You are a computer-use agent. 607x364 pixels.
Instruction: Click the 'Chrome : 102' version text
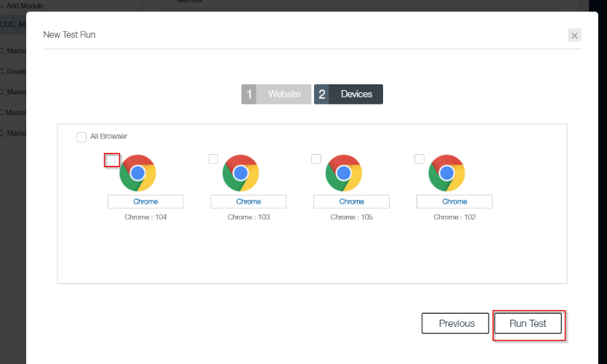pos(454,217)
